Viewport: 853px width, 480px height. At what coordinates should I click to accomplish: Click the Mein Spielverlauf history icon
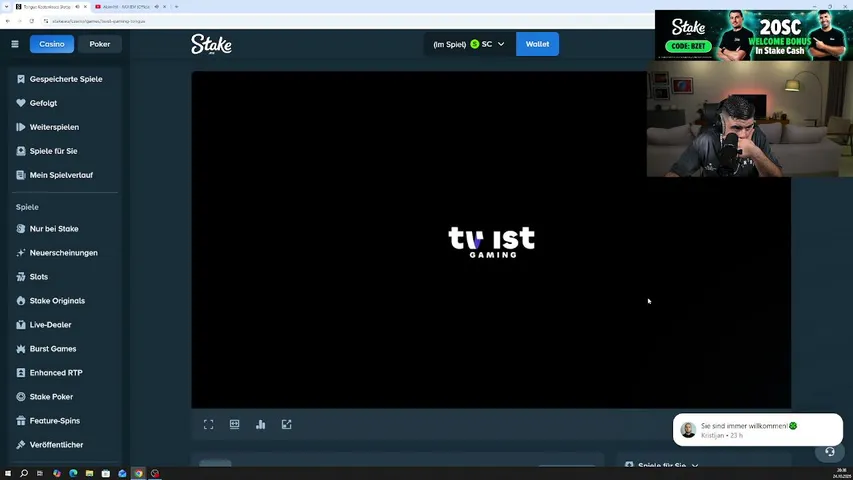21,175
